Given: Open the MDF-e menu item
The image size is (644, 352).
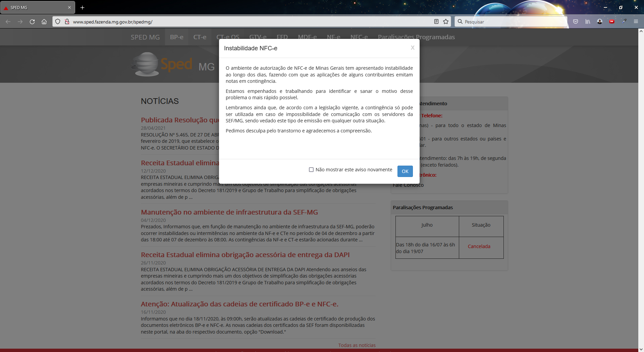Looking at the screenshot, I should [307, 37].
